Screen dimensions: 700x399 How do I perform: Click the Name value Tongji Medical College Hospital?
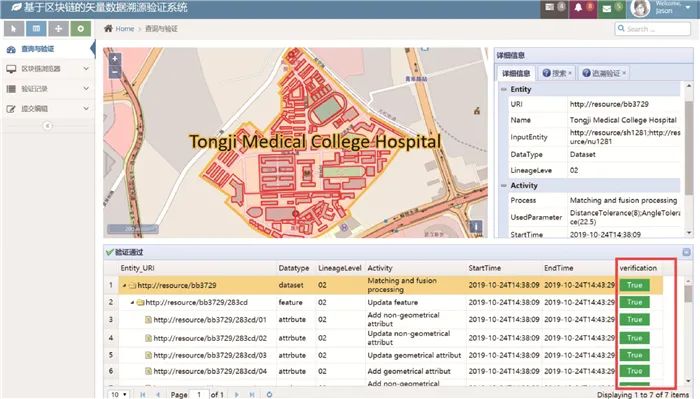point(623,120)
